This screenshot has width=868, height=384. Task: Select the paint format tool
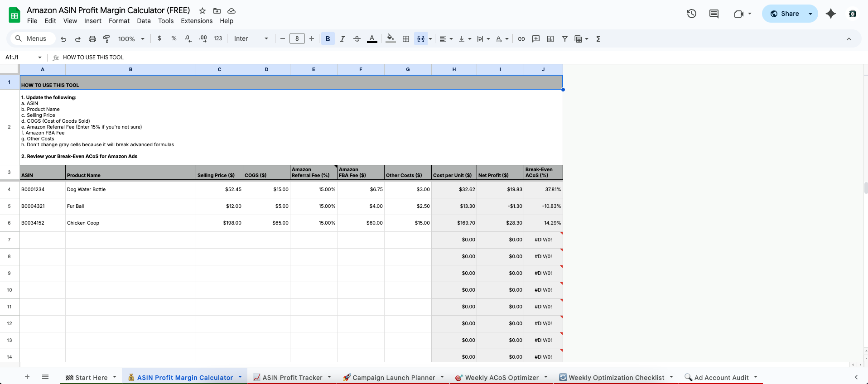click(x=107, y=39)
